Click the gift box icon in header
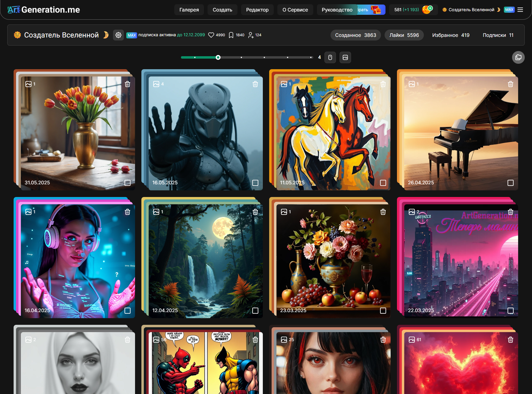 376,10
